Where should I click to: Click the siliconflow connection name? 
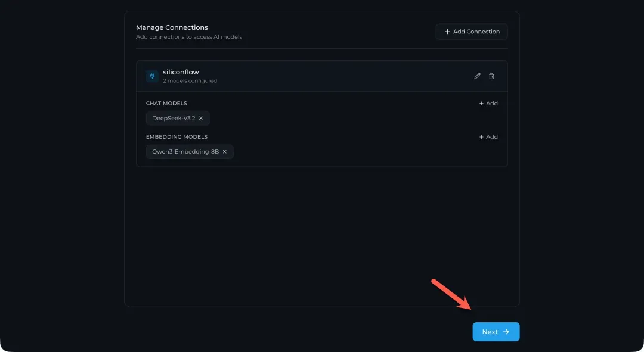tap(181, 72)
